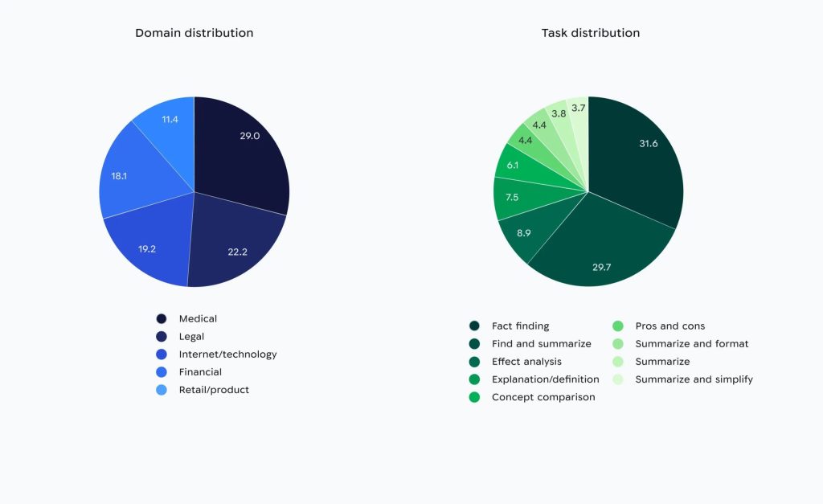Image resolution: width=823 pixels, height=504 pixels.
Task: Click the Legal legend color dot
Action: 162,337
